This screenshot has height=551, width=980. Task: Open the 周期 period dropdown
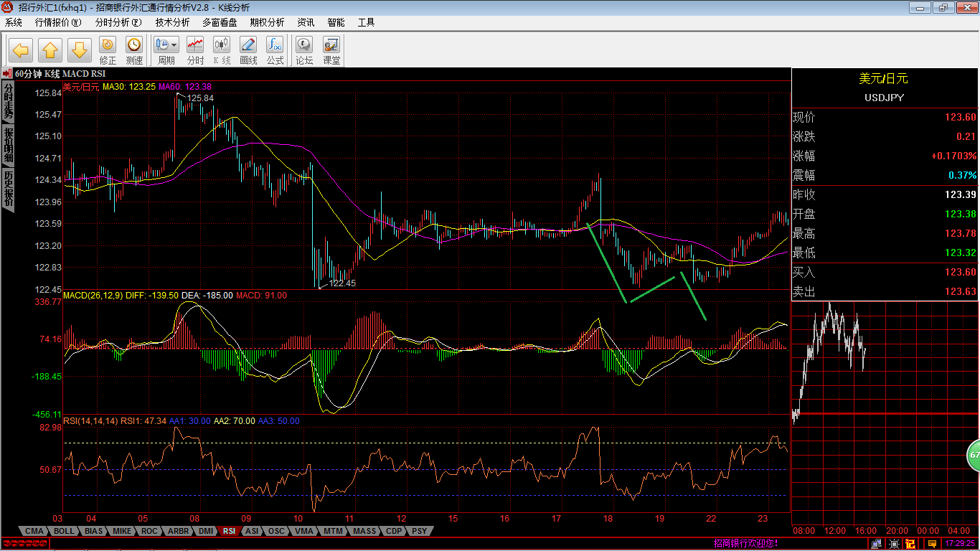pyautogui.click(x=166, y=51)
